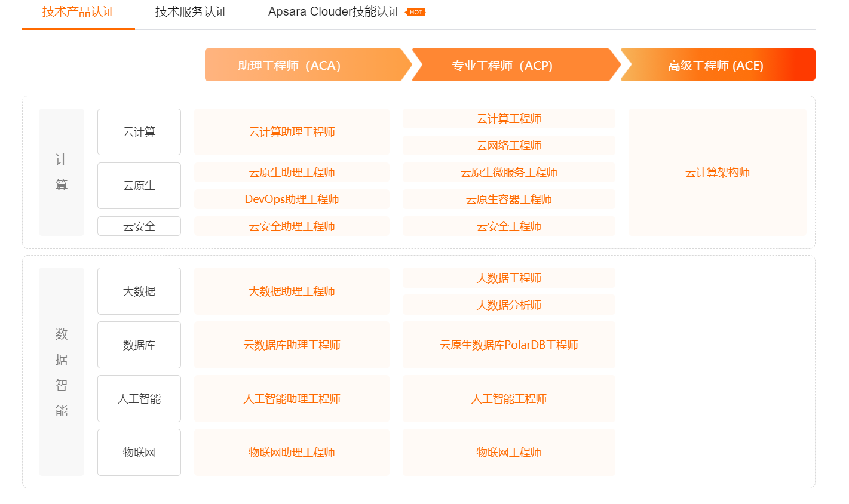
Task: Click the 云原生 category box
Action: [139, 186]
